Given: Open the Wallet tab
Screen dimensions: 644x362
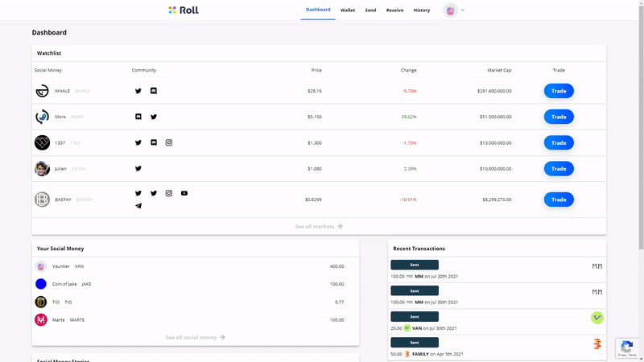Looking at the screenshot, I should 348,10.
